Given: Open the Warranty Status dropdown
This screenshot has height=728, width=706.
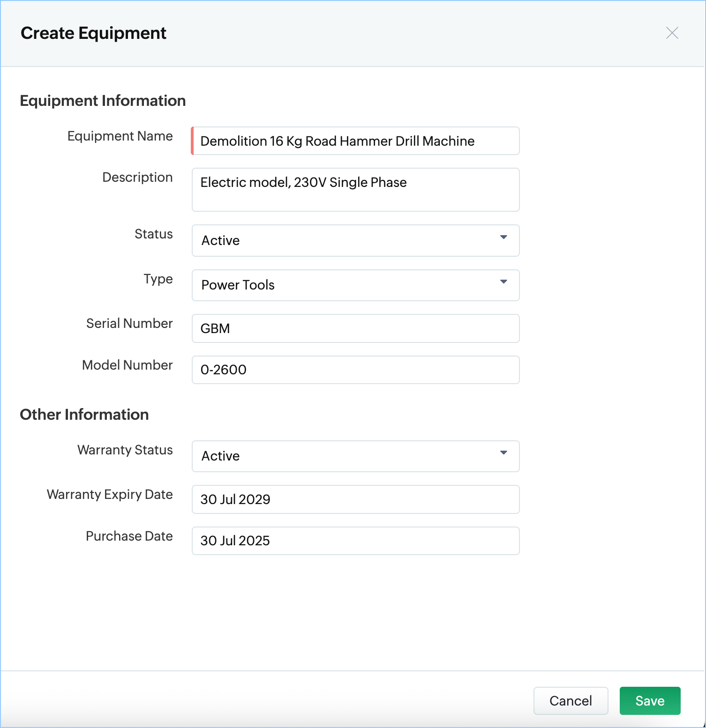Looking at the screenshot, I should coord(355,456).
